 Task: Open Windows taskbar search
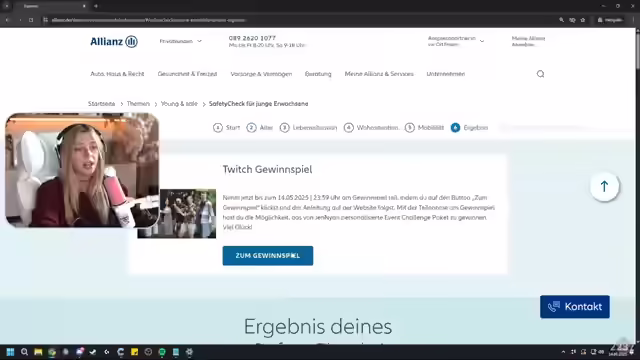pyautogui.click(x=24, y=352)
